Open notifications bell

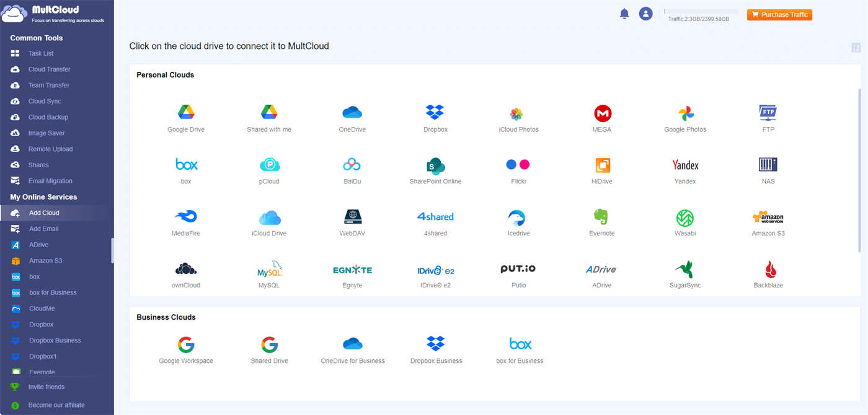tap(624, 14)
